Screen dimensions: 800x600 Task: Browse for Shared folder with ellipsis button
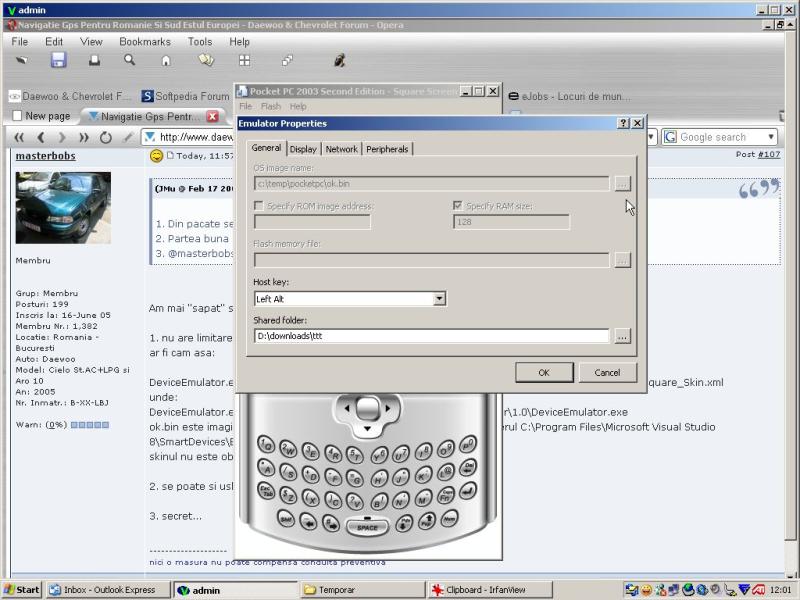pyautogui.click(x=622, y=336)
